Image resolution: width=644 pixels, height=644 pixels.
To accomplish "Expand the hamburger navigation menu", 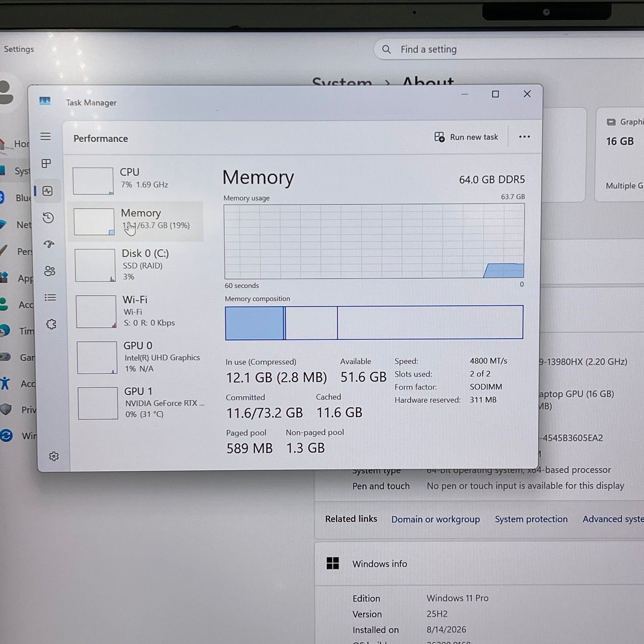I will click(46, 136).
